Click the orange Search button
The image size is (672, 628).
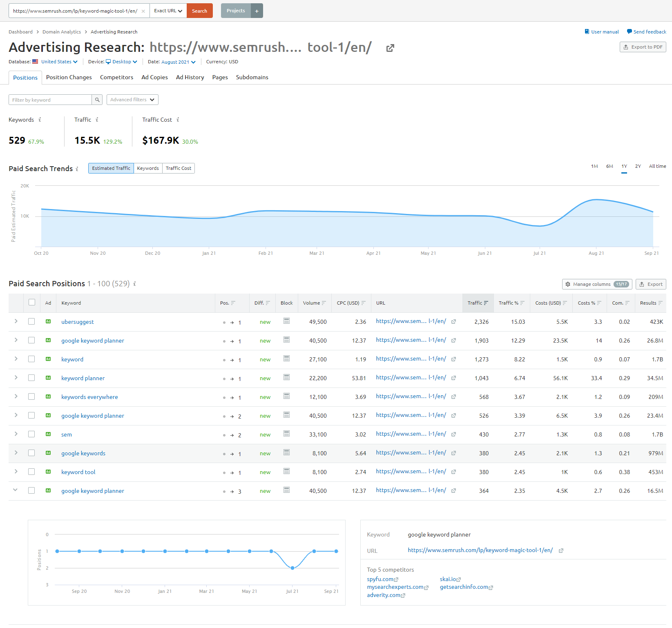point(199,11)
